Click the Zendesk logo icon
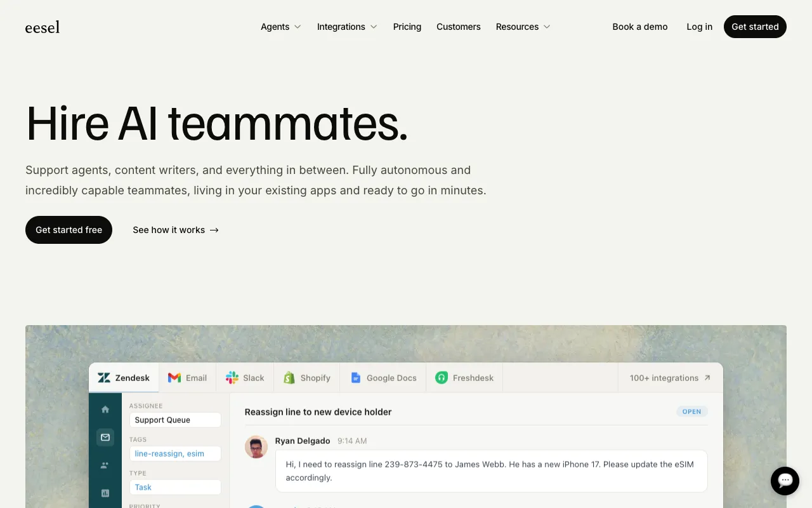 tap(104, 378)
